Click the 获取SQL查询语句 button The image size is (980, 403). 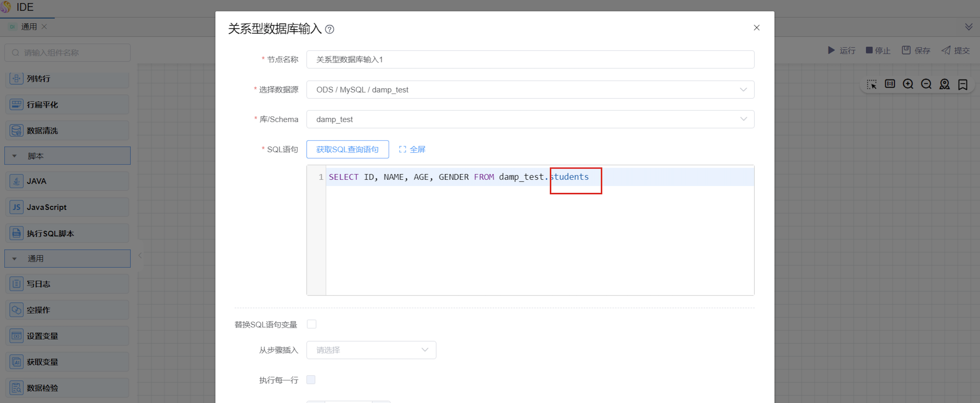pos(347,150)
